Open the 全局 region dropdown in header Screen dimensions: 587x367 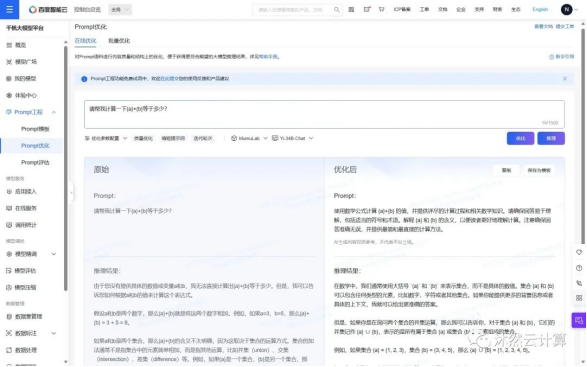120,10
